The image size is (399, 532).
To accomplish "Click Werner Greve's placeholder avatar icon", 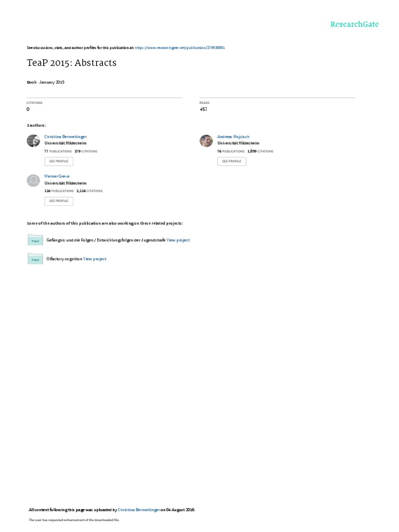I will [x=33, y=180].
